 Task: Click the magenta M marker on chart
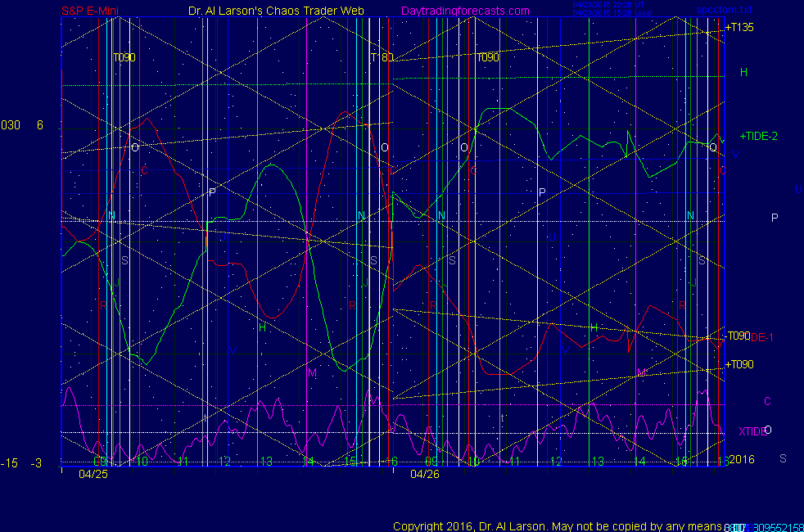click(x=311, y=372)
